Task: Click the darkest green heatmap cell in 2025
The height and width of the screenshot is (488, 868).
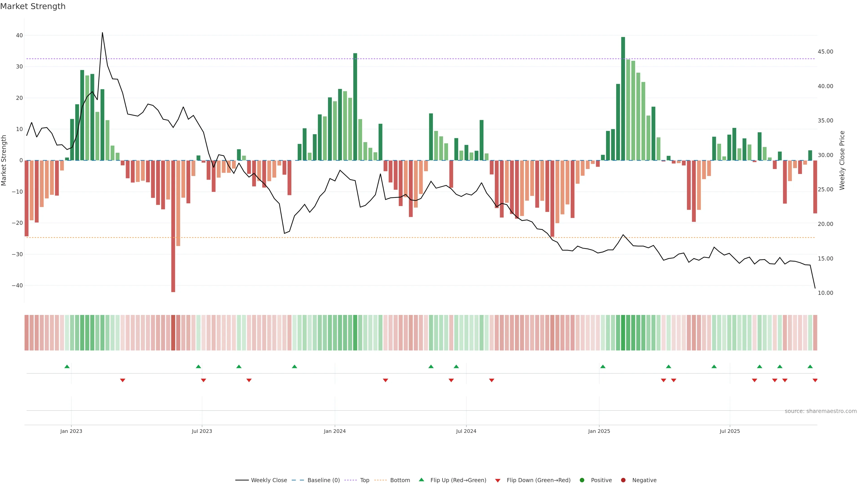Action: (x=623, y=332)
